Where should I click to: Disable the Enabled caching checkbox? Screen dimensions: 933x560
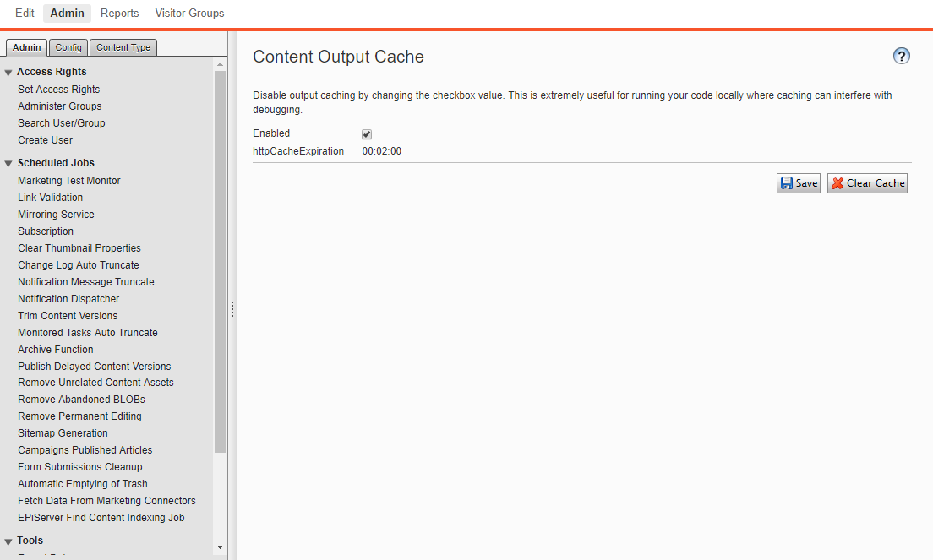(366, 133)
